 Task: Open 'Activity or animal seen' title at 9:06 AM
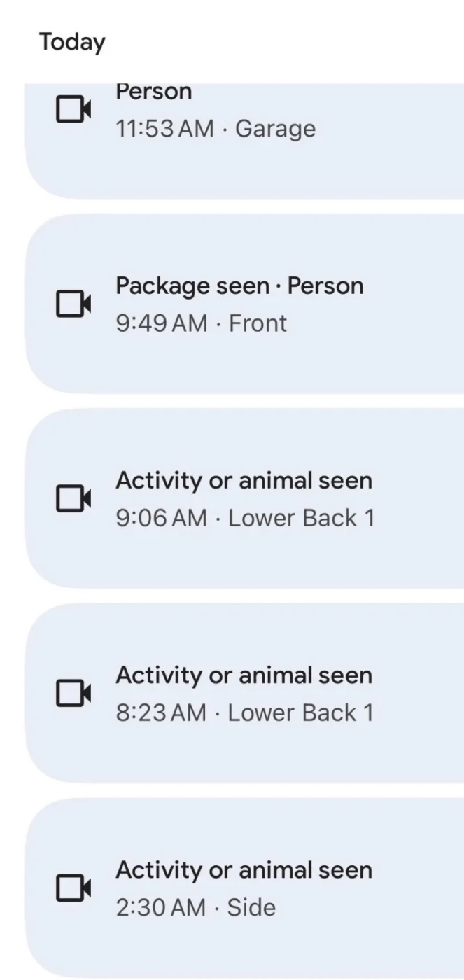(x=244, y=481)
